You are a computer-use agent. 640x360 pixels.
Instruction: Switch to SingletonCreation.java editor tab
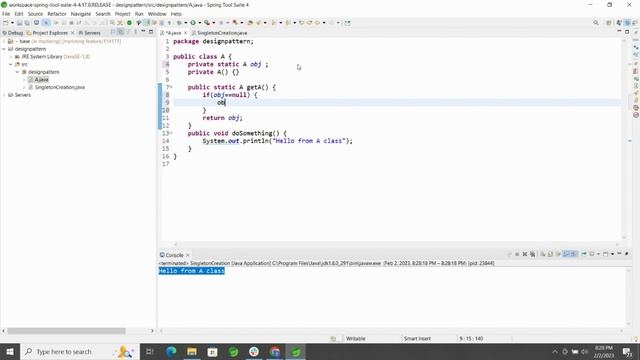[x=220, y=33]
